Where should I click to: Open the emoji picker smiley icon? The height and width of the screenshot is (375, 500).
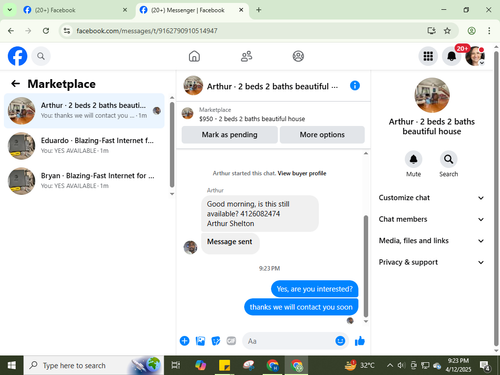coord(340,341)
